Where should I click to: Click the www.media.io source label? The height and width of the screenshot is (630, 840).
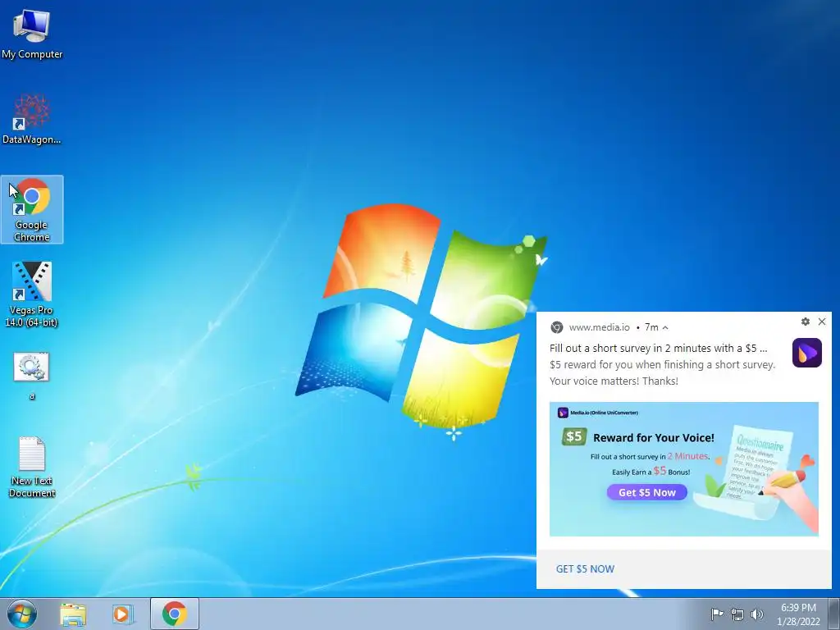tap(600, 327)
